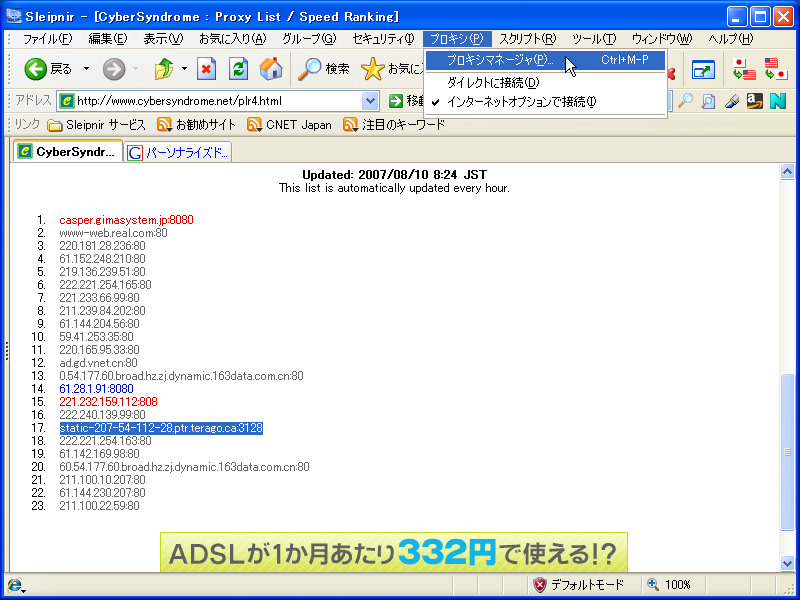Switch to the パーソナライズド... Google tab
This screenshot has height=600, width=800.
[x=178, y=152]
